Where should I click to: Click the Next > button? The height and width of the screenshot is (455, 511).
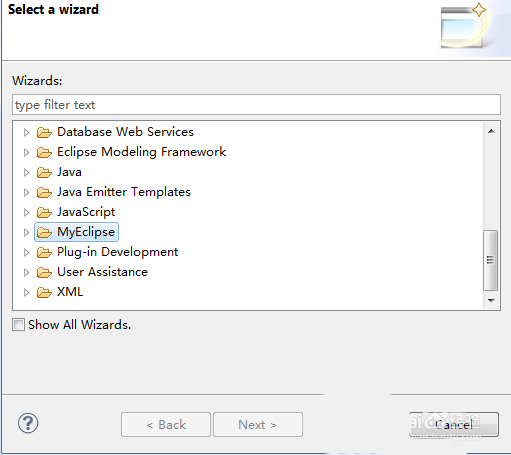click(258, 424)
